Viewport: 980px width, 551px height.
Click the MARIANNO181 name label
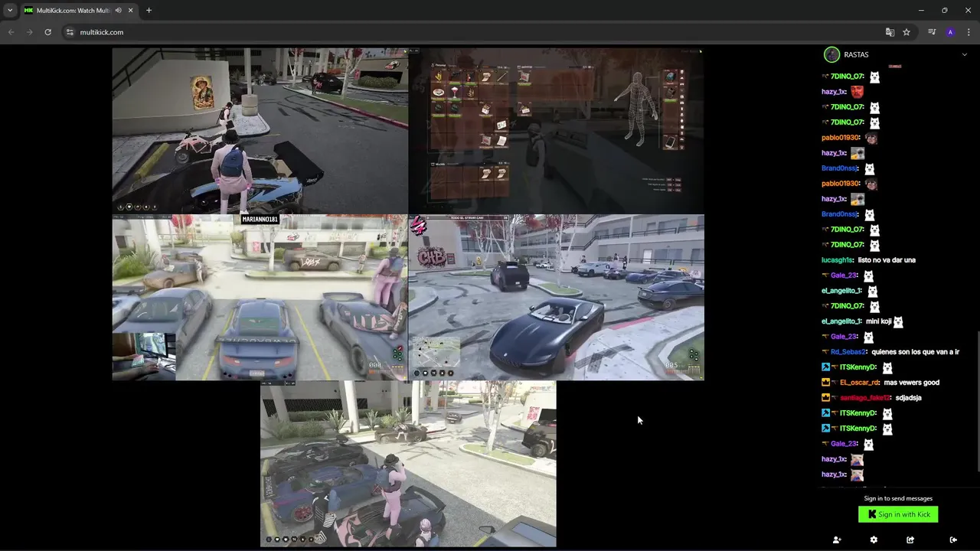click(x=260, y=219)
